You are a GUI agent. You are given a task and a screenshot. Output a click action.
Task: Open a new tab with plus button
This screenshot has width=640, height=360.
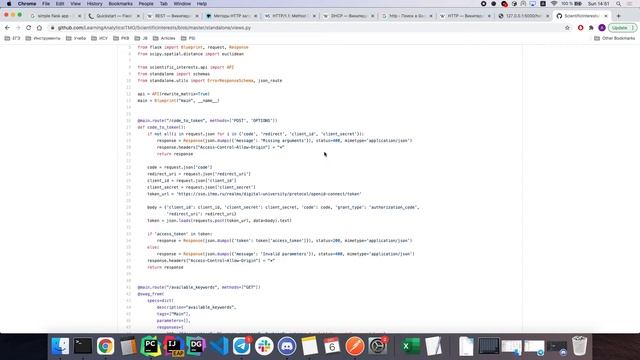pos(618,16)
